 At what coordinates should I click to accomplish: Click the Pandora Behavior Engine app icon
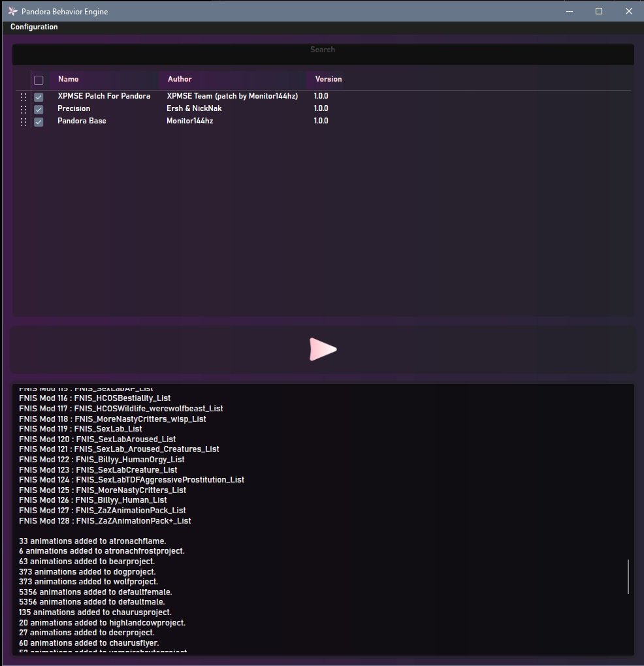click(x=13, y=12)
